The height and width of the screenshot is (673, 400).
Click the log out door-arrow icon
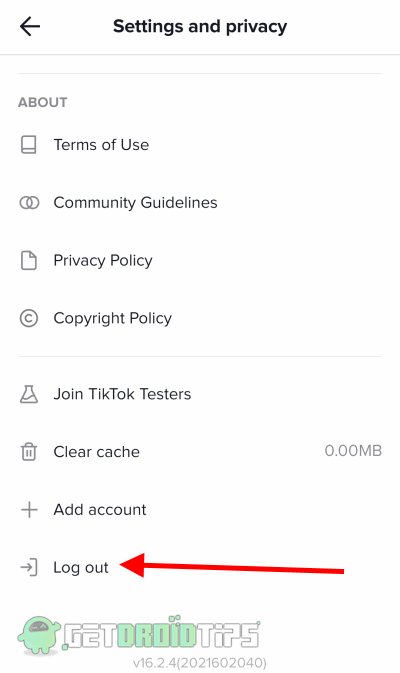click(29, 567)
